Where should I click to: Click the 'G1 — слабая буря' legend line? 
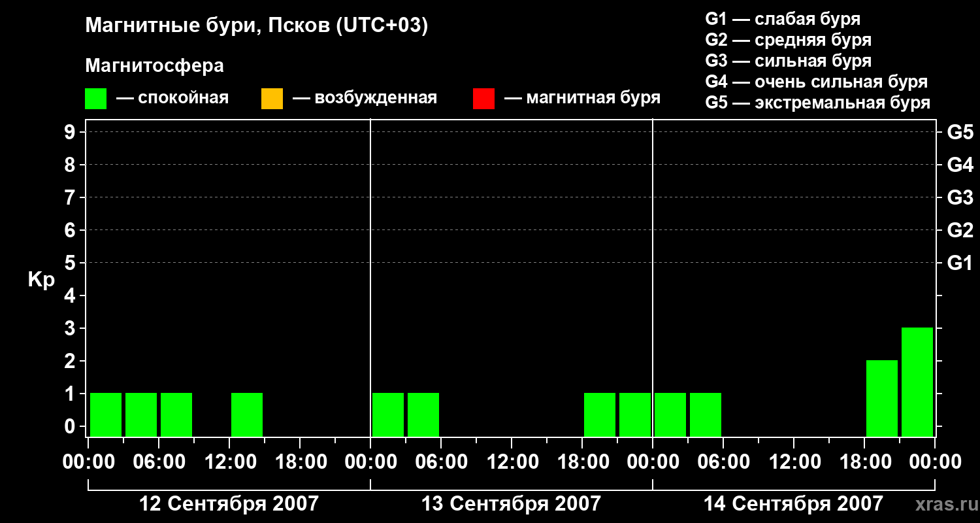click(783, 19)
